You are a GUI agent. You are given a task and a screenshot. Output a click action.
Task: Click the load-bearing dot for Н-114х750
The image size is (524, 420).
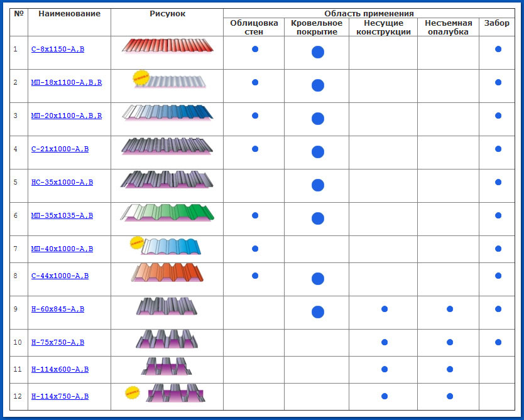[385, 396]
